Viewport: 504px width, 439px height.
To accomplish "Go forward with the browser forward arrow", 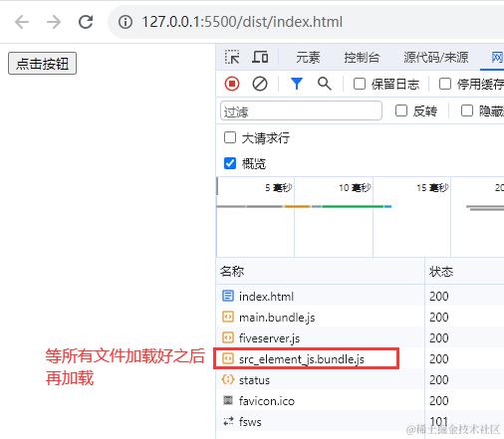I will pos(54,22).
